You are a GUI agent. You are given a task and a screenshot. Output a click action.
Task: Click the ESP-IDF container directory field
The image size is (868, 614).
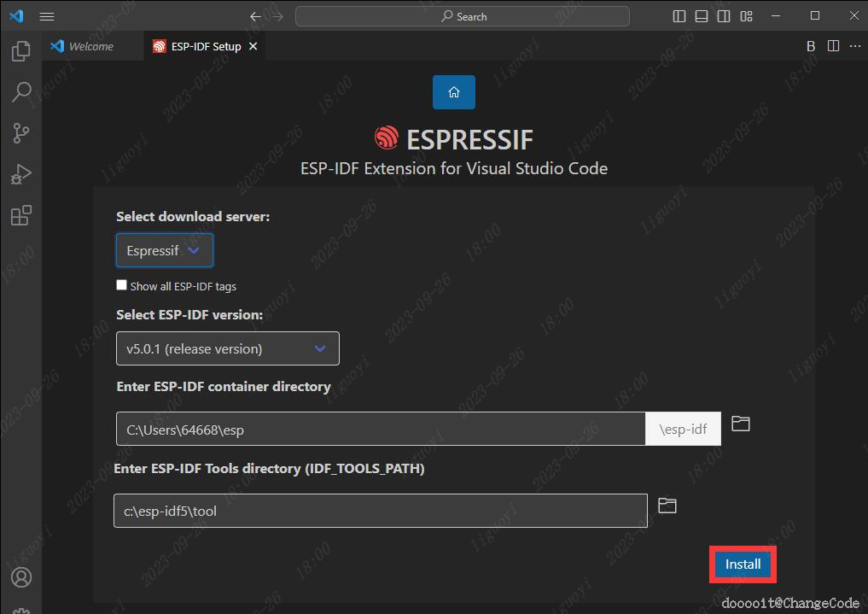pos(381,429)
